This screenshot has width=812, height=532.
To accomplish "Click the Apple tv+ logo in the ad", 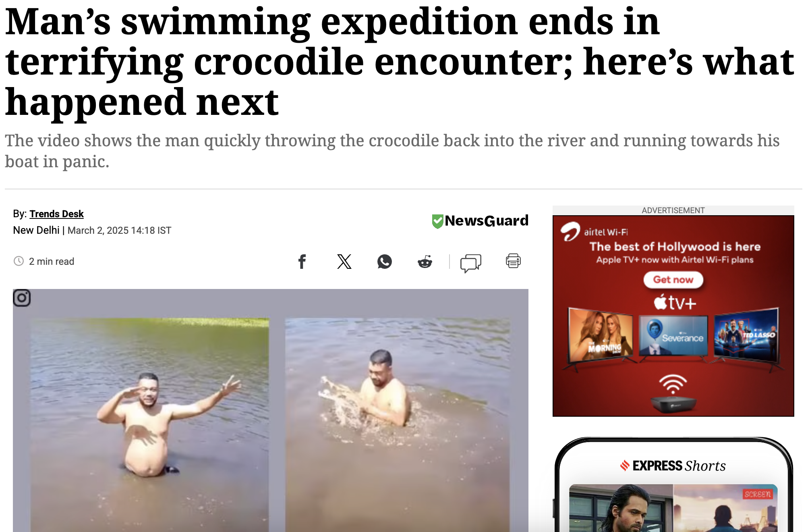I will 675,302.
